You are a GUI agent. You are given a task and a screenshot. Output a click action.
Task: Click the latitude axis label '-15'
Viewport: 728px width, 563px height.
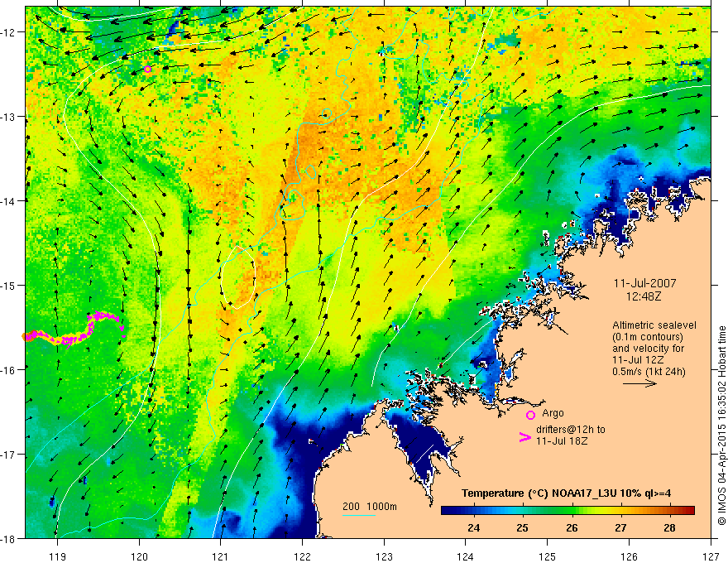(8, 285)
